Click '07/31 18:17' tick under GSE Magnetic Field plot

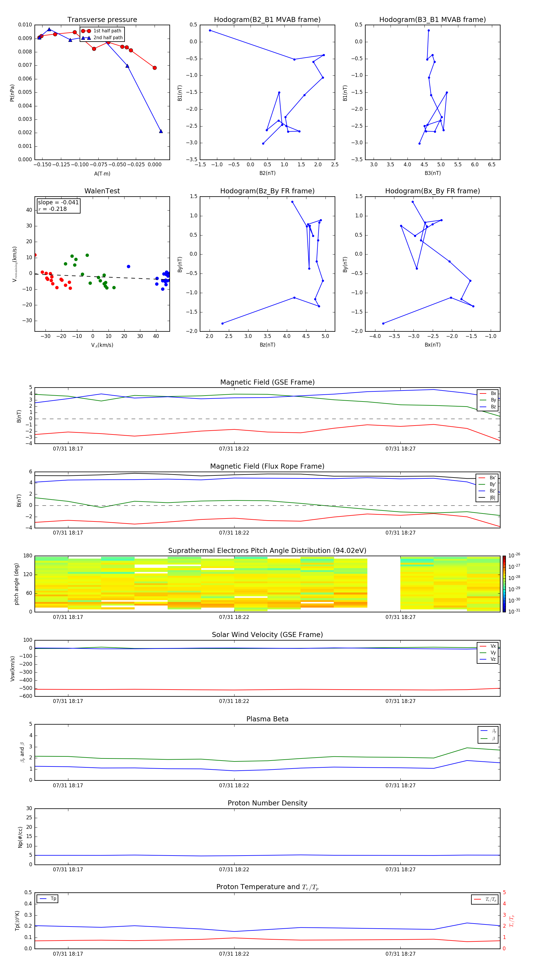68,449
